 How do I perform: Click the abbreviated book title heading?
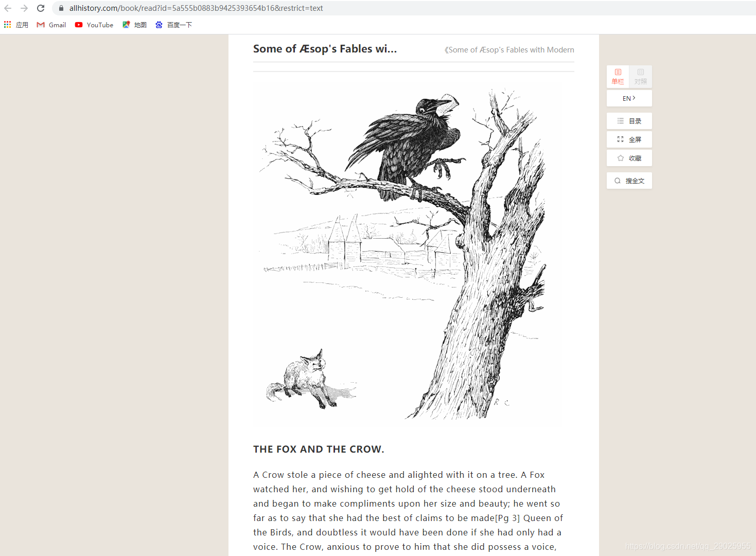325,49
